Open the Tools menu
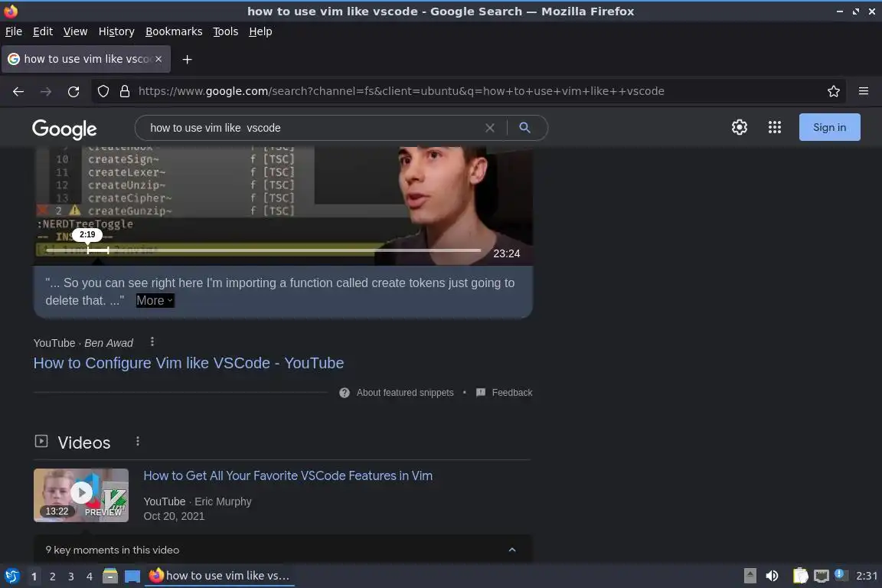 coord(226,31)
